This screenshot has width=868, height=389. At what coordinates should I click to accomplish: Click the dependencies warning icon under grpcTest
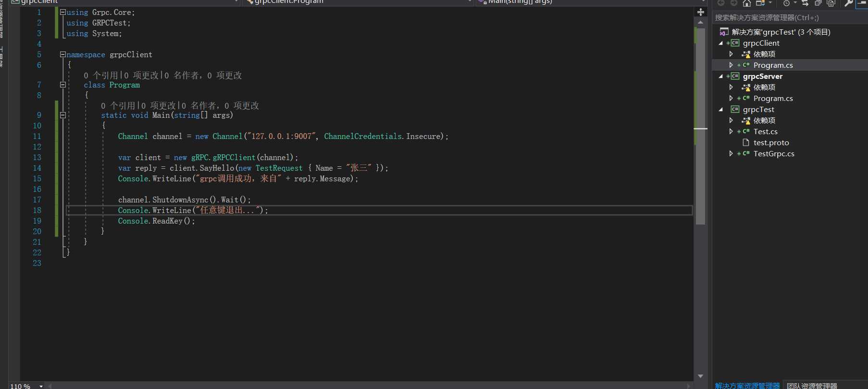click(746, 121)
